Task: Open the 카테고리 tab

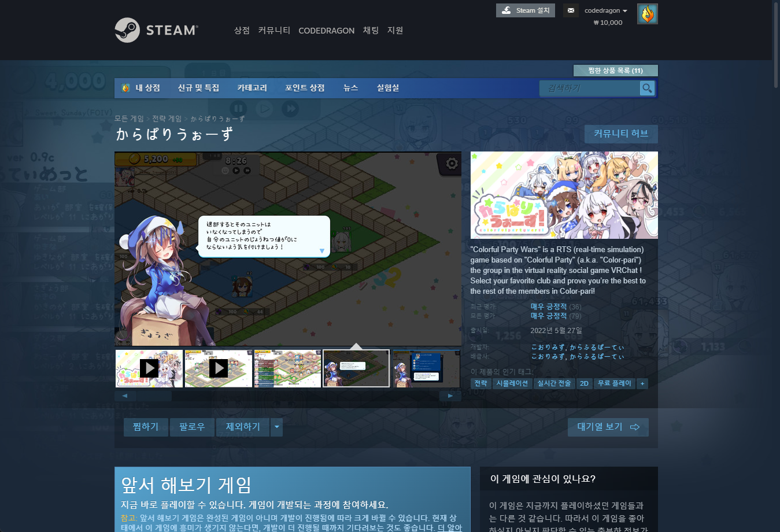Action: [252, 88]
